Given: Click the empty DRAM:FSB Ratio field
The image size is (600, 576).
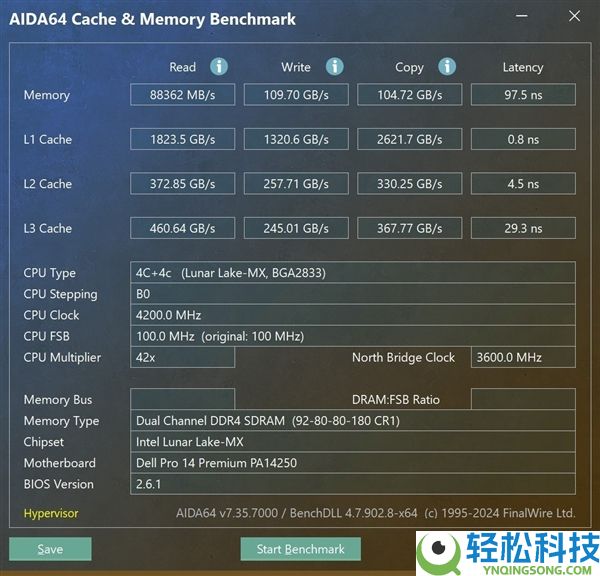Looking at the screenshot, I should pyautogui.click(x=523, y=399).
